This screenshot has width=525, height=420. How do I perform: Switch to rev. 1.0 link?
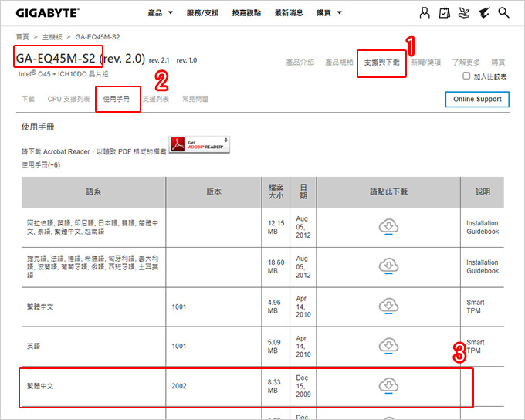click(187, 61)
